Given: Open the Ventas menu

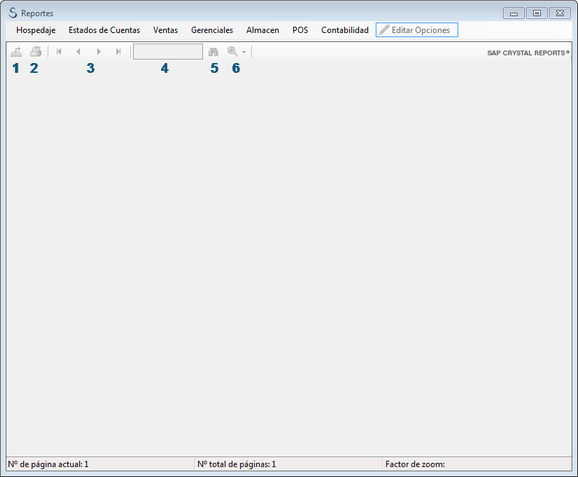Looking at the screenshot, I should (x=166, y=30).
